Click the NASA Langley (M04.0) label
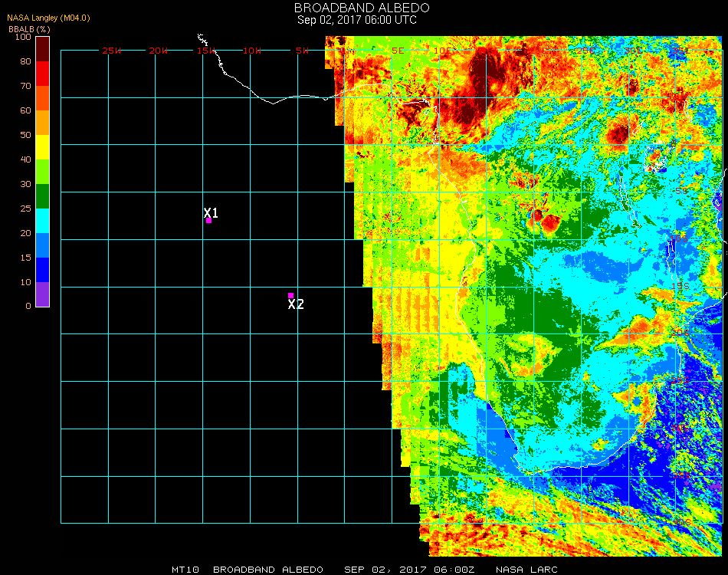 point(38,18)
